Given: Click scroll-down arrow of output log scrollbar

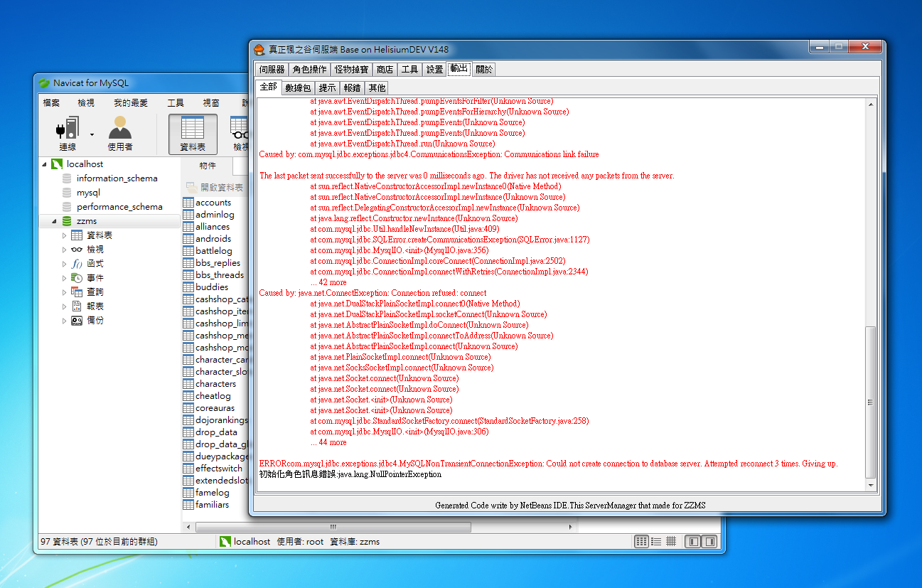Looking at the screenshot, I should pyautogui.click(x=871, y=485).
